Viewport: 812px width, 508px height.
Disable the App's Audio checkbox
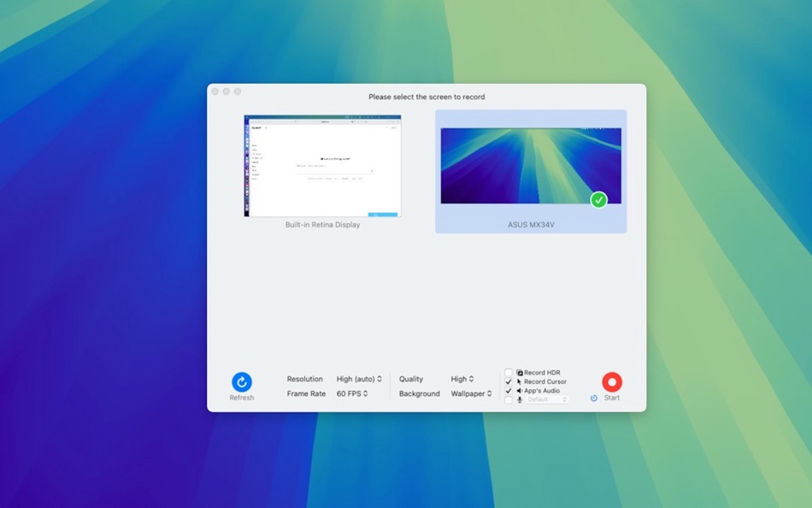click(509, 390)
